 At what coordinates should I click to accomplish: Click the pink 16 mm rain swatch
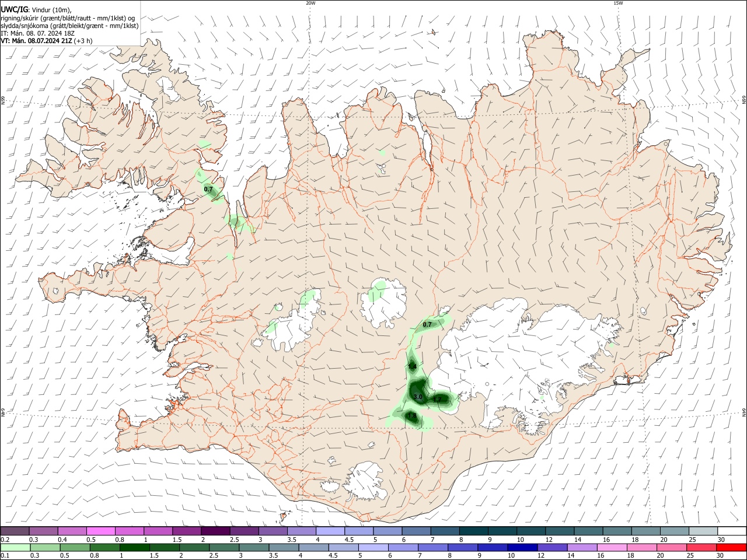click(x=612, y=547)
